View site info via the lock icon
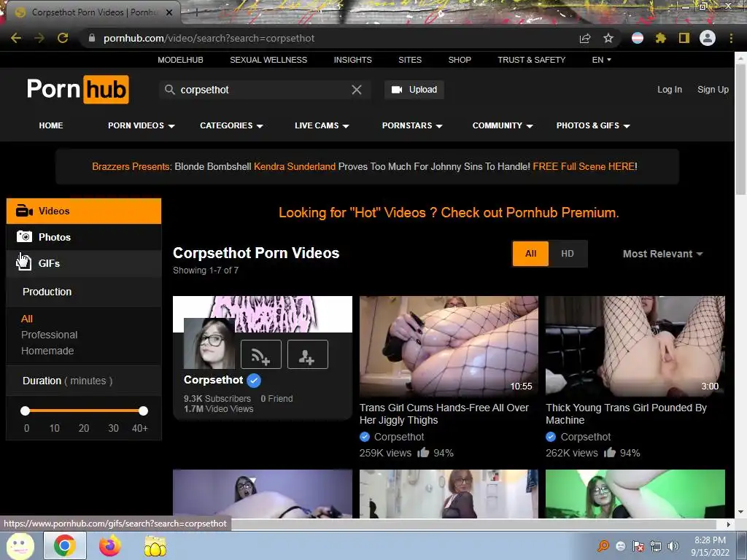 (92, 38)
